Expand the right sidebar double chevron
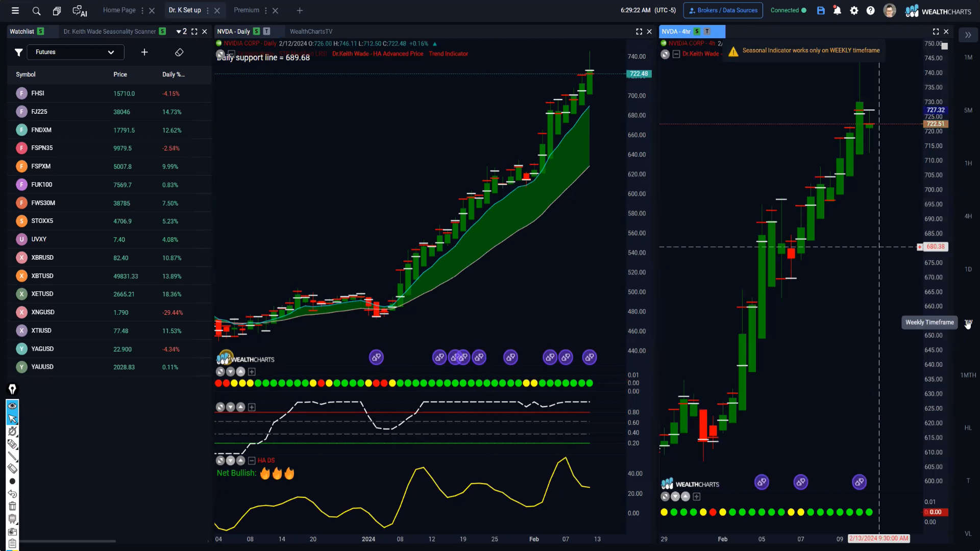This screenshot has height=551, width=980. pos(968,35)
